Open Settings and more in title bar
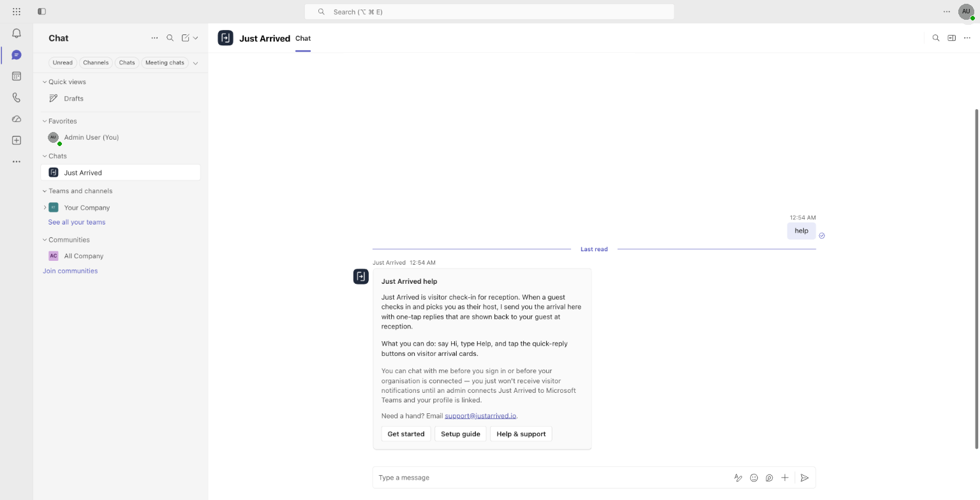980x500 pixels. coord(947,11)
